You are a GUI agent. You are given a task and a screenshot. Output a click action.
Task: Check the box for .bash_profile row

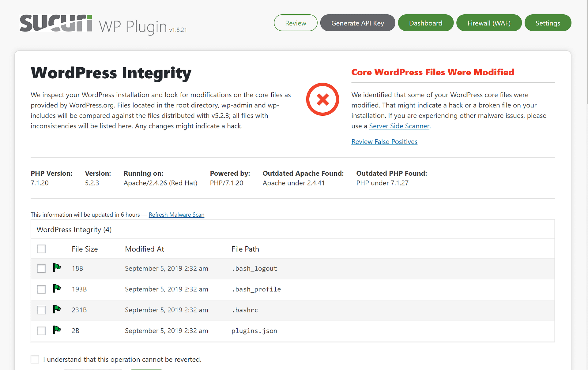(41, 289)
